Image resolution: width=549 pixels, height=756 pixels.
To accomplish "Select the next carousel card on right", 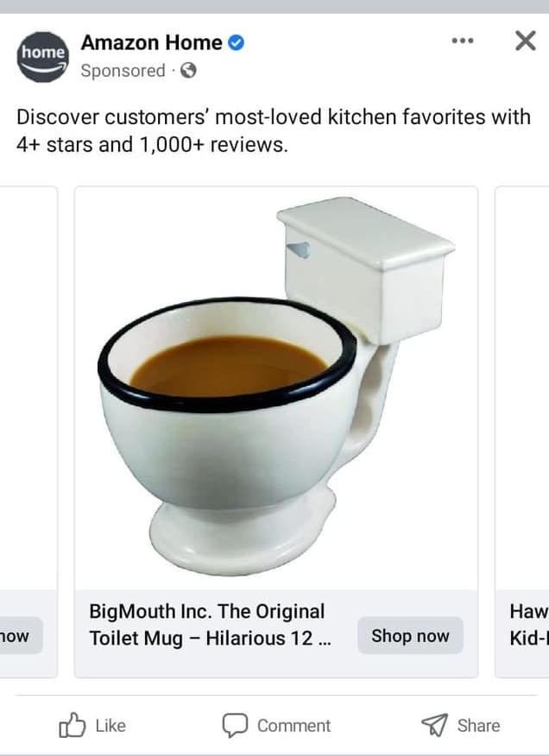I will 522,432.
